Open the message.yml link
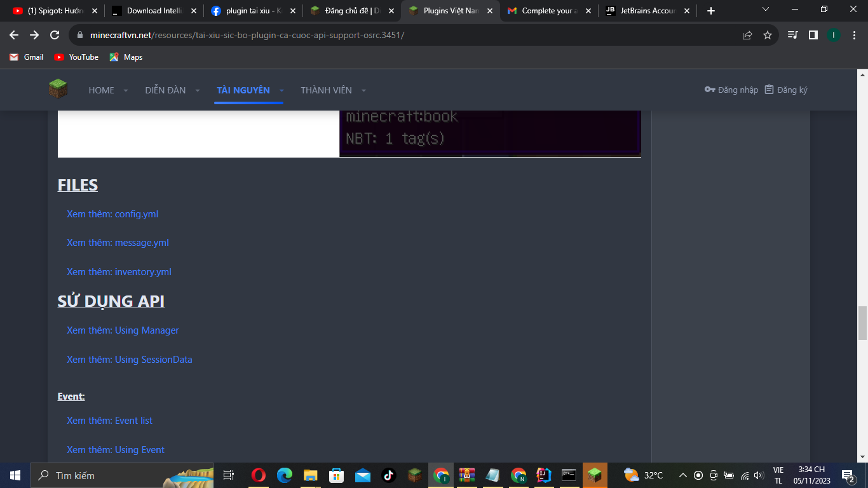This screenshot has width=868, height=488. click(x=118, y=243)
